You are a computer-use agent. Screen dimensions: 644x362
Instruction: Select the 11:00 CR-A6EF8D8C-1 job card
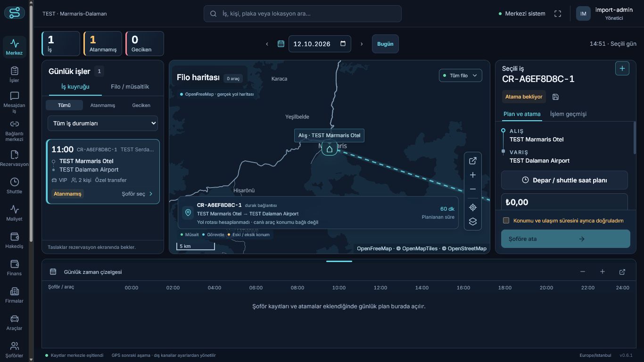(103, 172)
